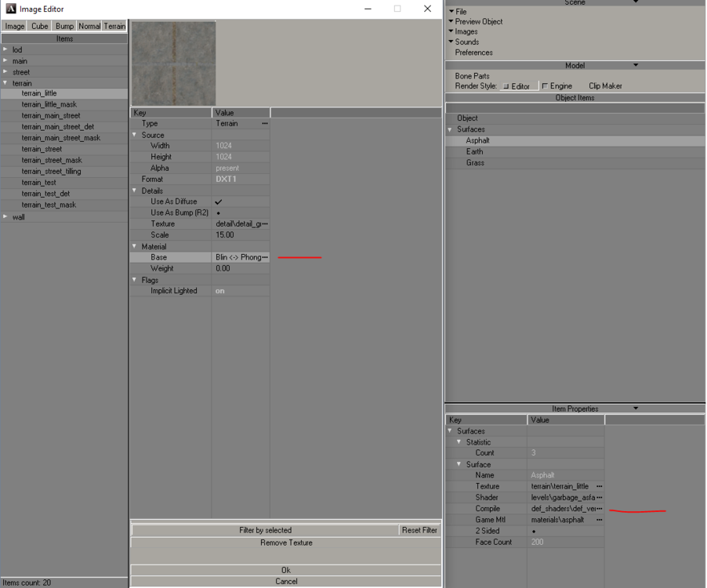707x588 pixels.
Task: Open the detail Texture browse ellipsis
Action: coord(264,224)
